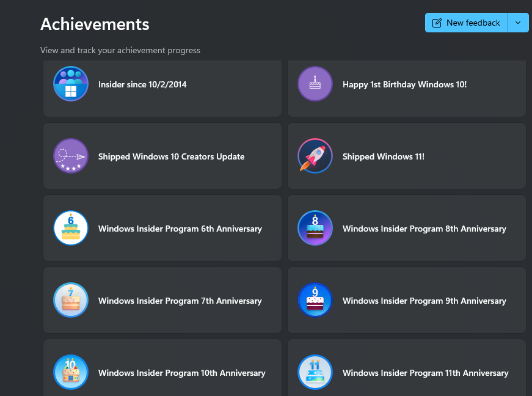This screenshot has height=396, width=532.
Task: Click 'Windows Insider Program 7th Anniversary' label
Action: (x=180, y=301)
